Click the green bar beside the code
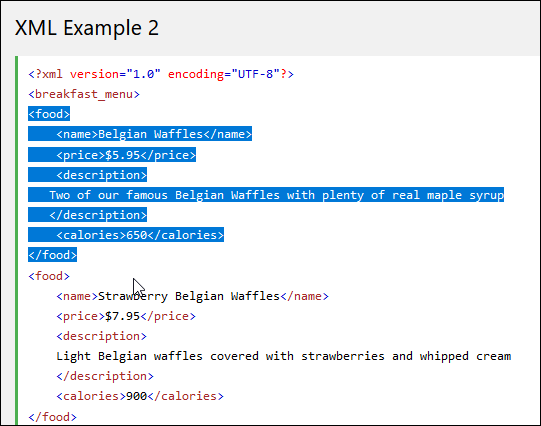The width and height of the screenshot is (541, 426). tap(16, 240)
